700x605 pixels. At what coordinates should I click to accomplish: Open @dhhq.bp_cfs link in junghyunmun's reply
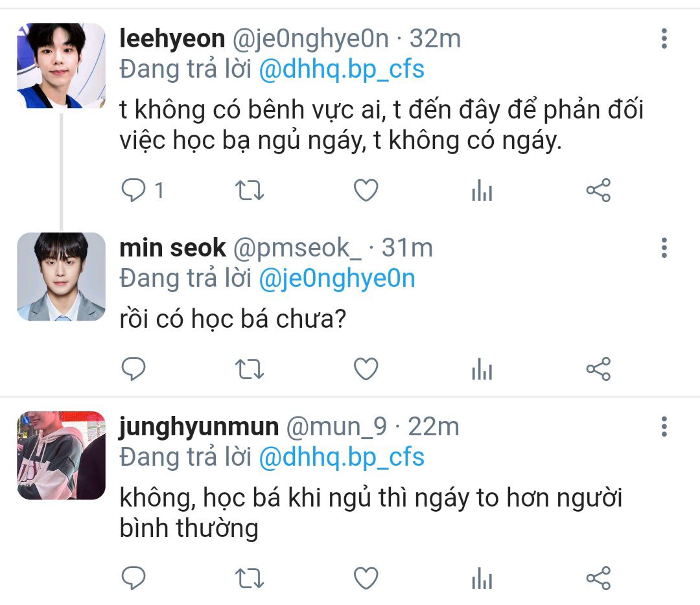(342, 457)
